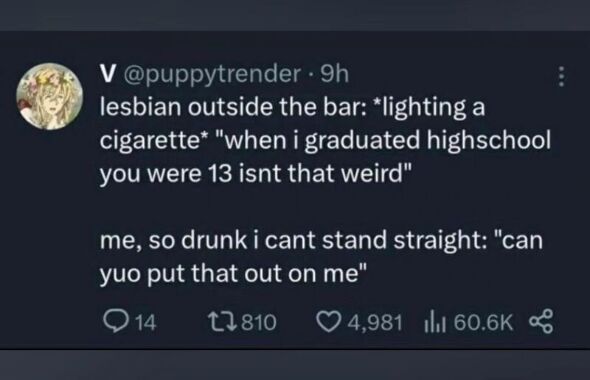590x380 pixels.
Task: Click the line "me, so drunk i cant"
Action: 321,240
